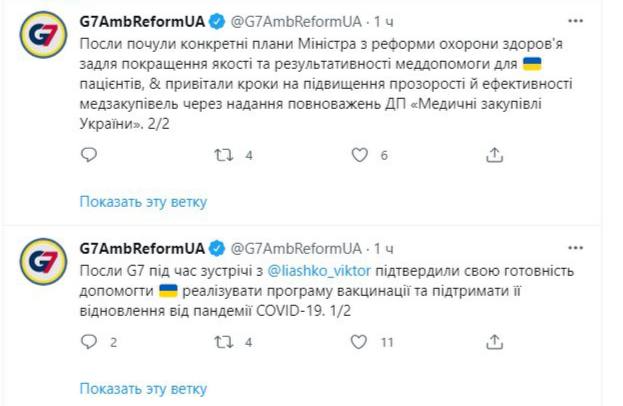The height and width of the screenshot is (406, 623).
Task: Like the second tweet with 11 likes
Action: [360, 343]
